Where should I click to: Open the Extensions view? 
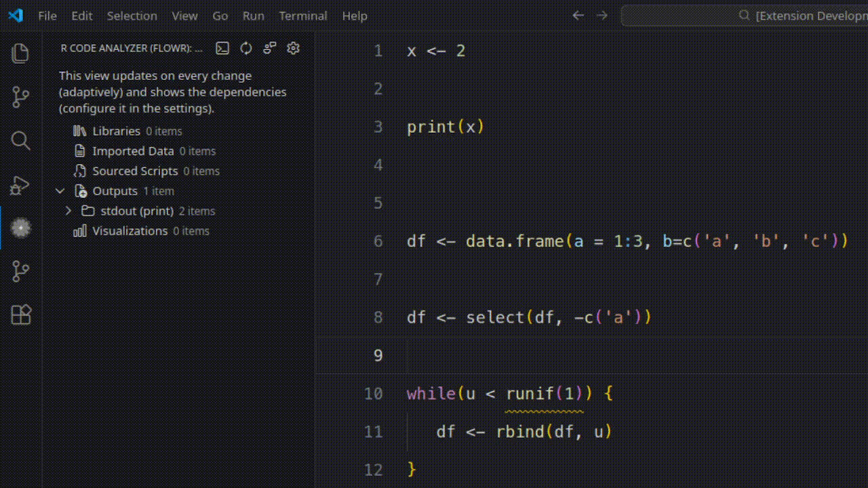click(x=21, y=315)
